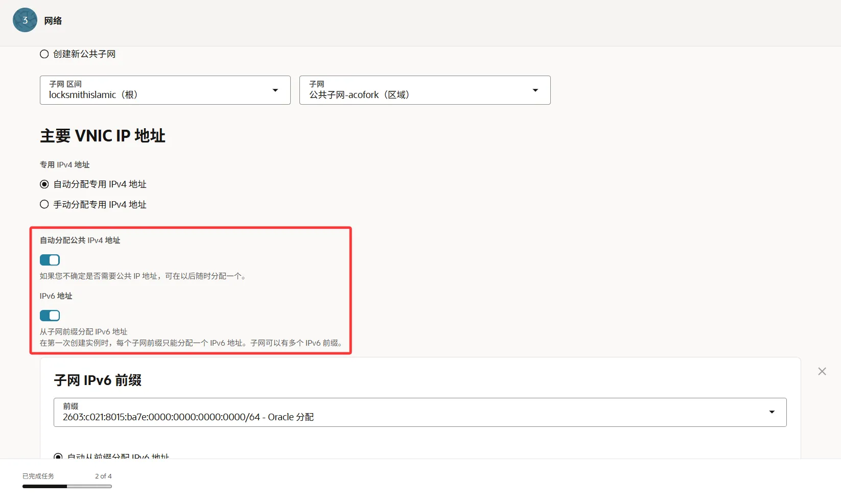Viewport: 841px width, 504px height.
Task: Choose 自动分配专用 IPv4 地址 radio option
Action: click(44, 184)
